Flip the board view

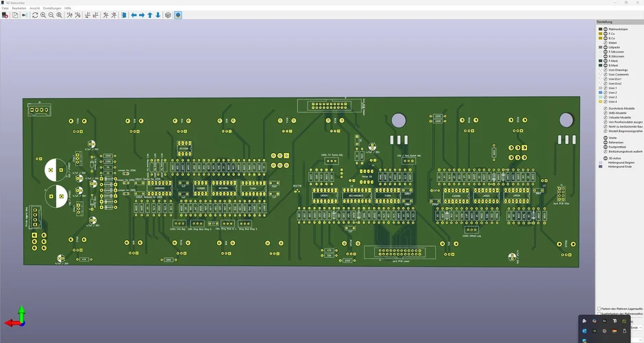click(123, 15)
